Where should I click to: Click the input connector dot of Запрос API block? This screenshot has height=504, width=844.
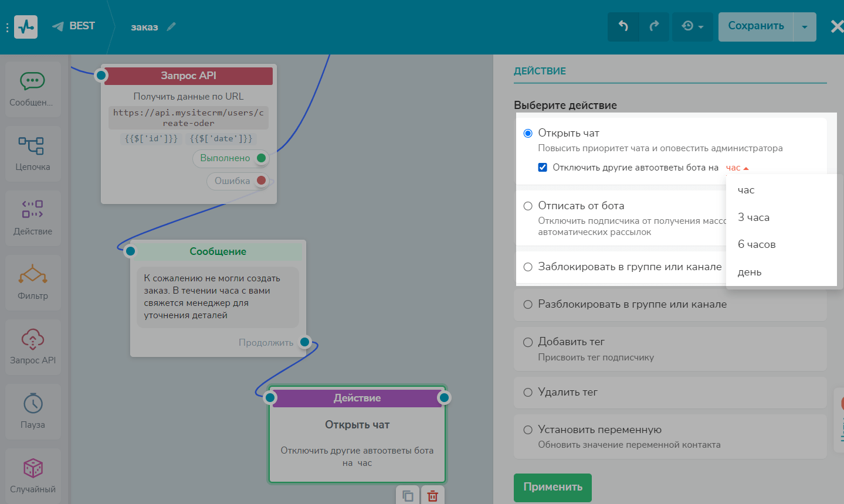click(101, 76)
